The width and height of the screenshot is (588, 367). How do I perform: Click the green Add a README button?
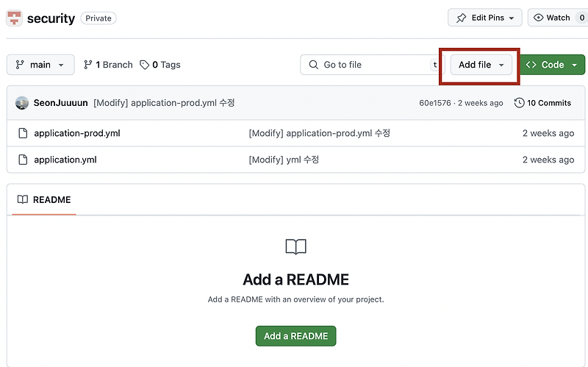(x=296, y=336)
